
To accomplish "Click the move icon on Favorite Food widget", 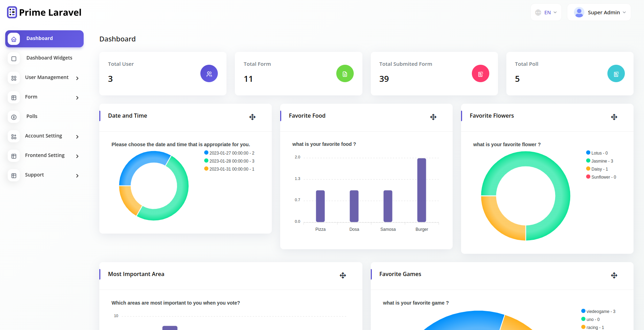I will pyautogui.click(x=433, y=117).
